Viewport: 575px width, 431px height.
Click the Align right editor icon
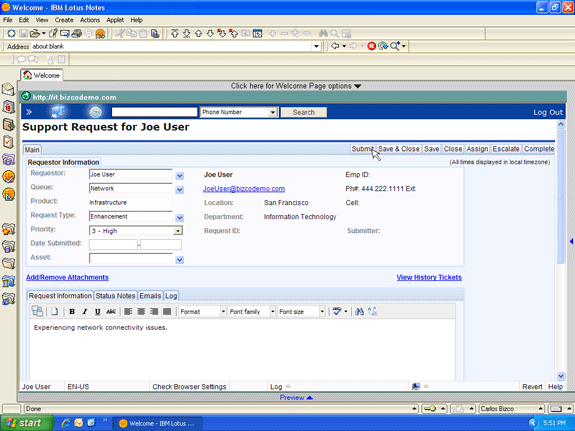[154, 312]
